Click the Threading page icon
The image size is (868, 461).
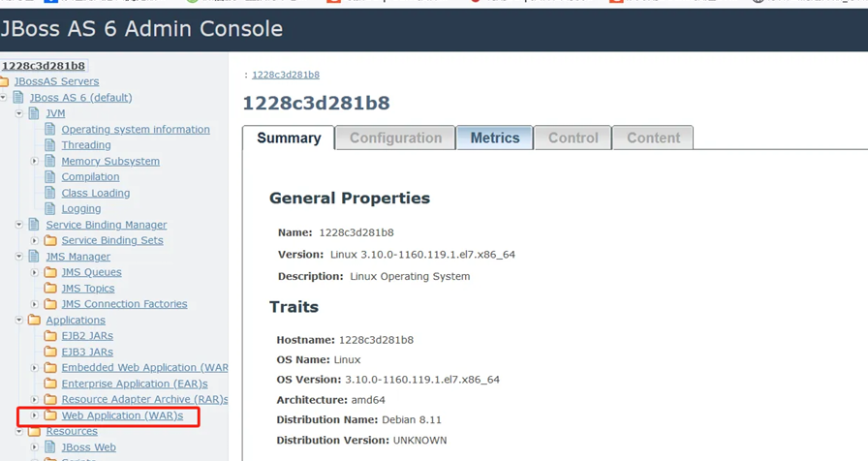pos(49,145)
